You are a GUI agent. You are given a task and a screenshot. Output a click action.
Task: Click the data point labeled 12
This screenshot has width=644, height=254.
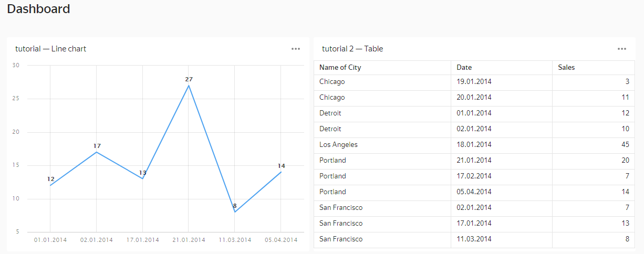[50, 185]
